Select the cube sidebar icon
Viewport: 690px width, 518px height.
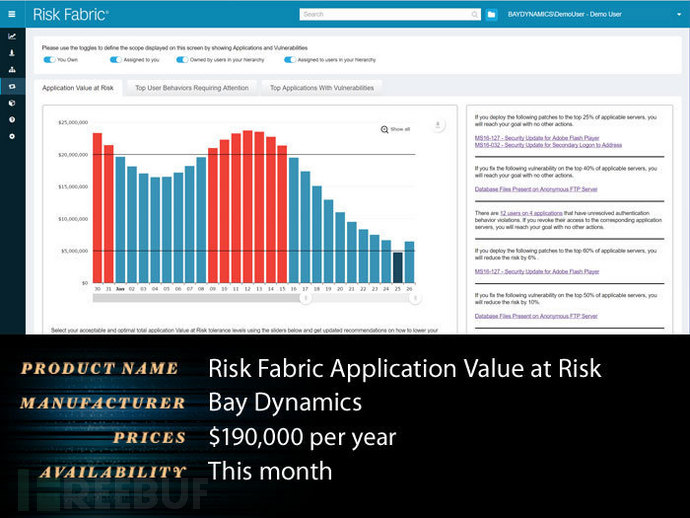pyautogui.click(x=12, y=103)
